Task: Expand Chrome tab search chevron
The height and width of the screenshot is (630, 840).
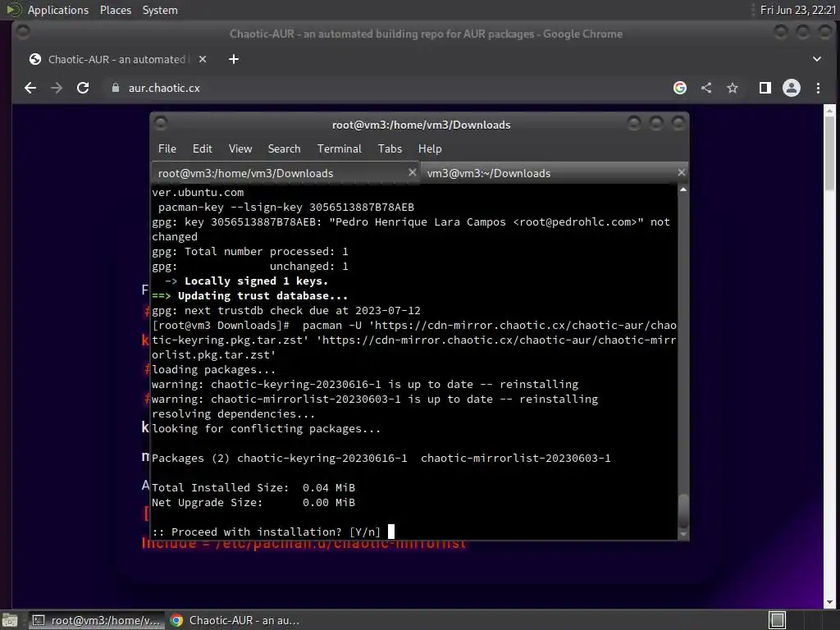Action: tap(817, 59)
